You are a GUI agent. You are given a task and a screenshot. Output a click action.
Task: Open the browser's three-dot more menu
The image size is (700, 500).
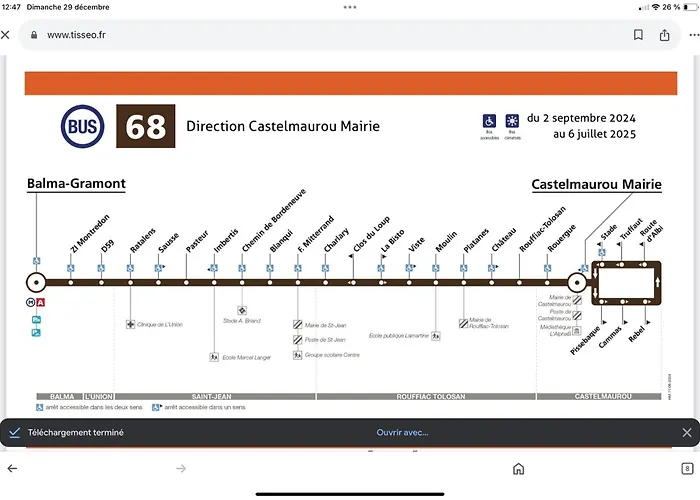[693, 35]
